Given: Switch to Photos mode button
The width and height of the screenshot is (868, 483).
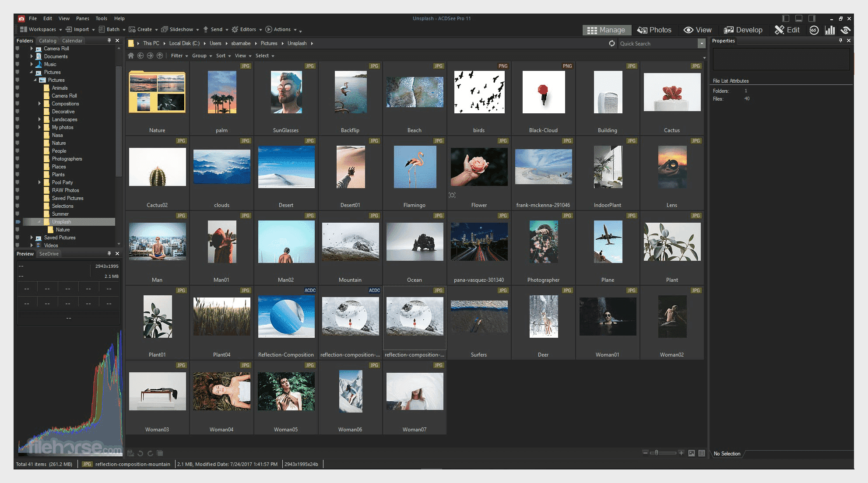Looking at the screenshot, I should [654, 30].
